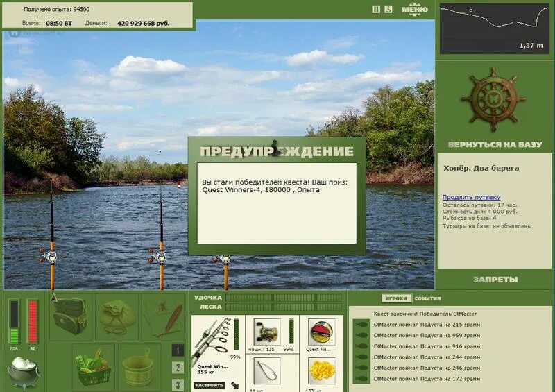Click the money amount 420 929 668 руб.
This screenshot has height=392, width=555.
144,24
